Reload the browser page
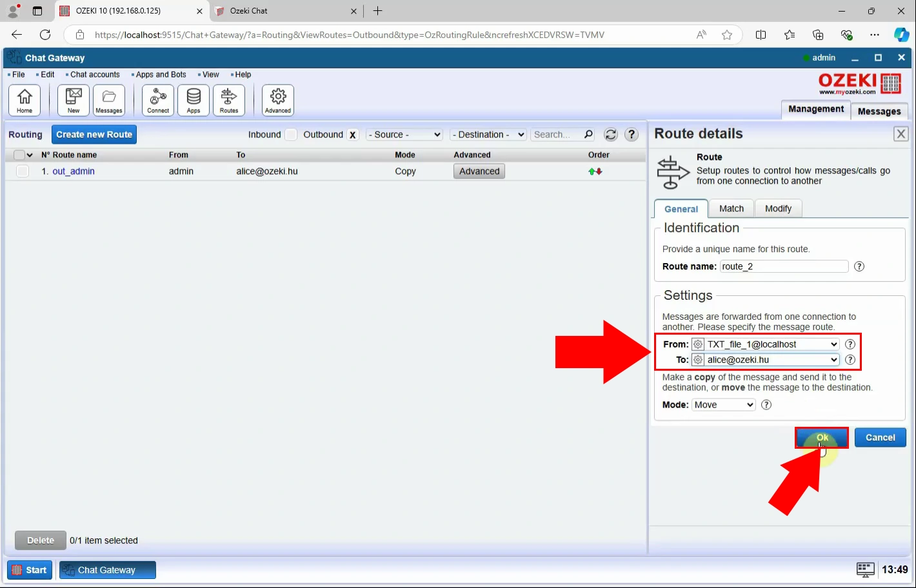The width and height of the screenshot is (916, 588). click(45, 35)
